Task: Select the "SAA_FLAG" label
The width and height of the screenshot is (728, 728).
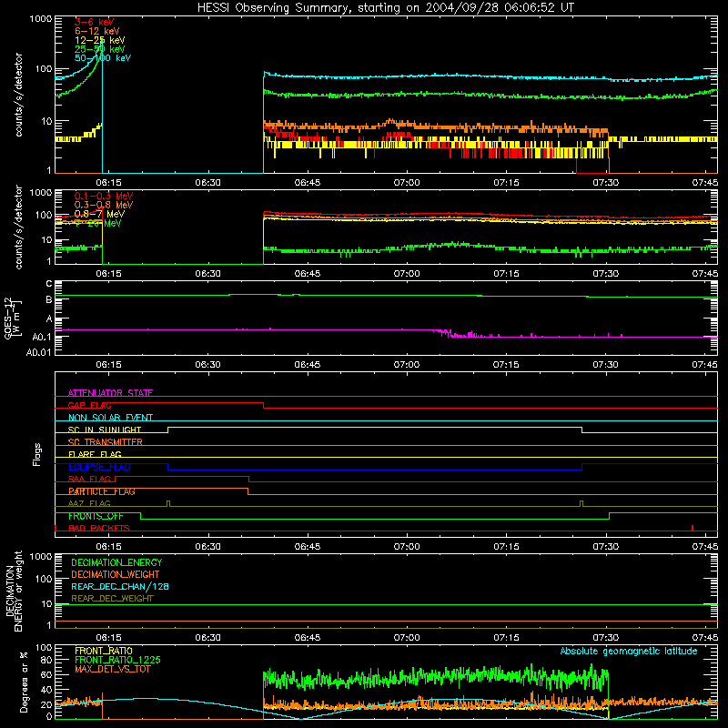Action: pyautogui.click(x=89, y=480)
